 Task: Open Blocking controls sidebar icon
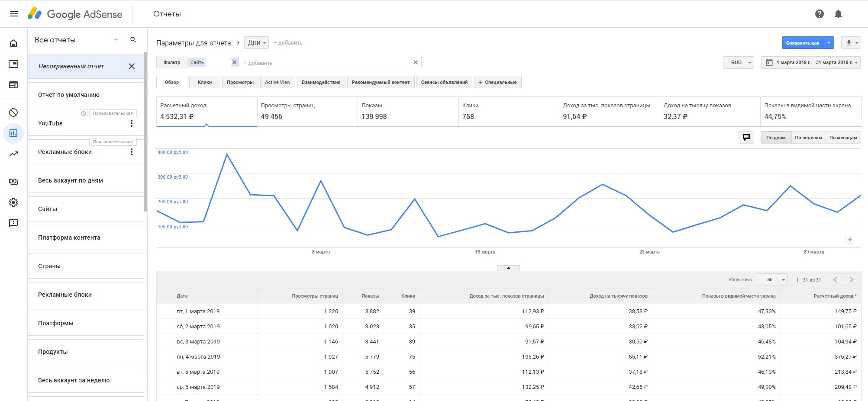pos(13,112)
